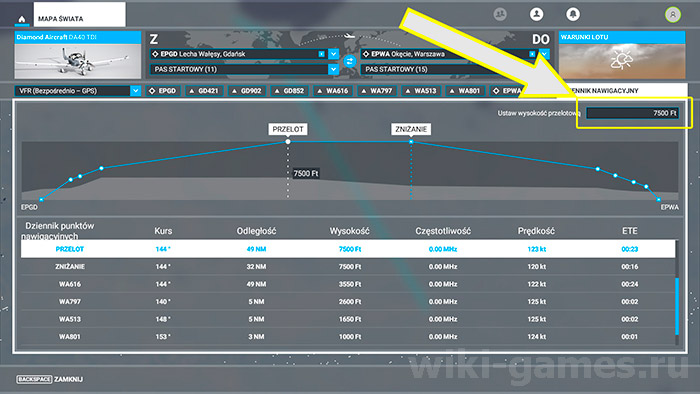
Task: Click the green account avatar icon
Action: pos(673,15)
